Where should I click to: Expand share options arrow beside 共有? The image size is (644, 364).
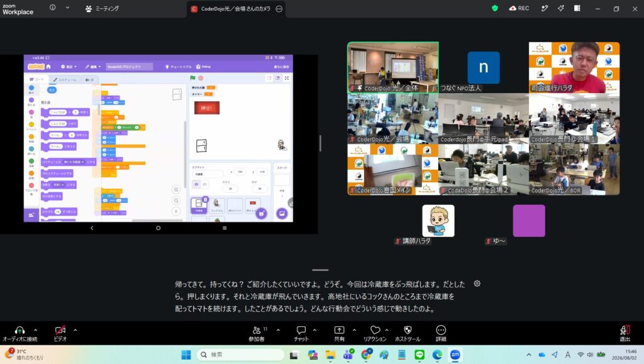click(354, 330)
